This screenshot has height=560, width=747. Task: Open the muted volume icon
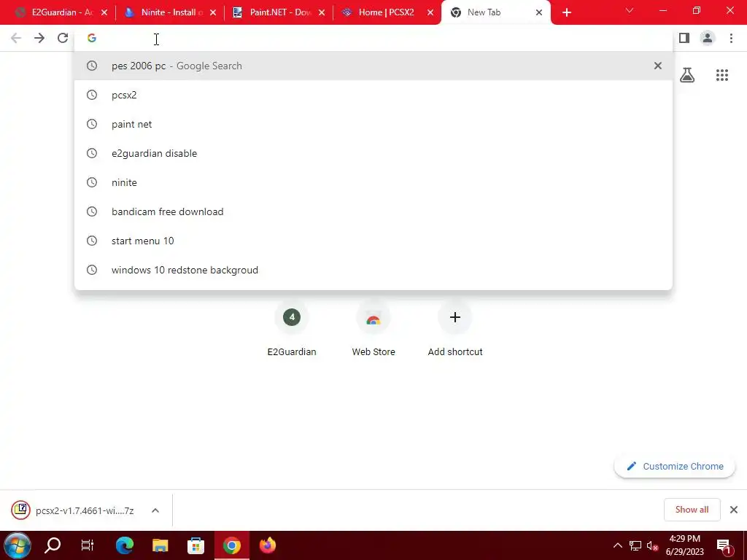(x=652, y=545)
